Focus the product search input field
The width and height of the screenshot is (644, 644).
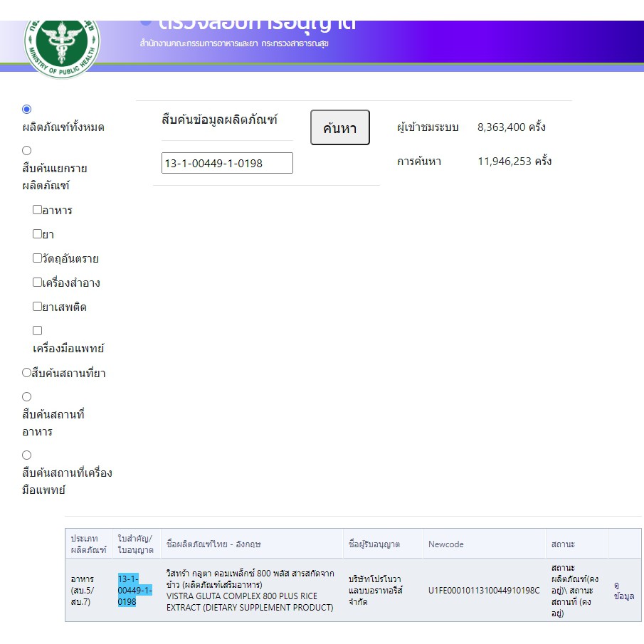tap(227, 164)
